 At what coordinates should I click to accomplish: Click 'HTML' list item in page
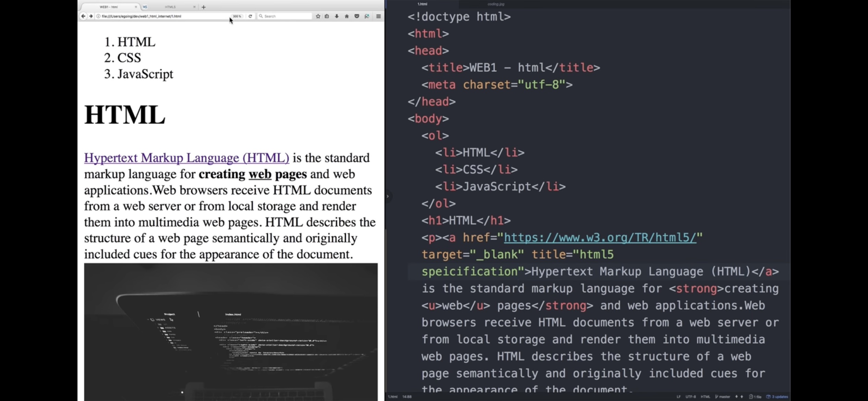136,42
